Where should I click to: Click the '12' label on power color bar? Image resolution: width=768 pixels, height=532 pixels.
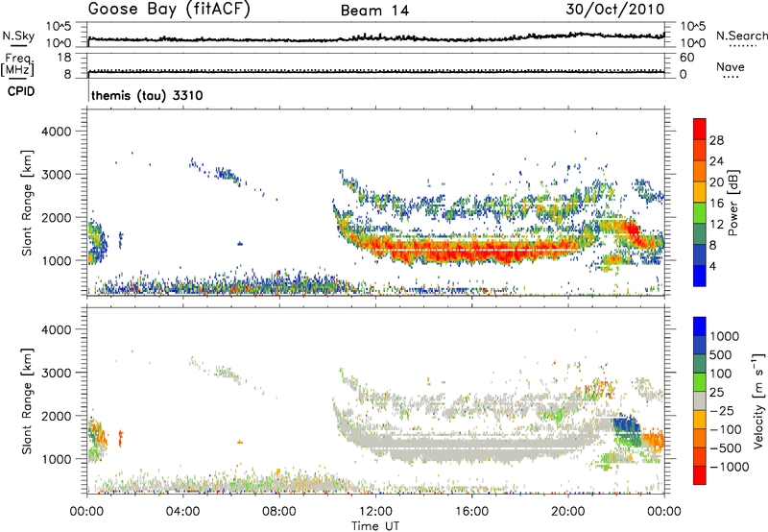click(716, 224)
